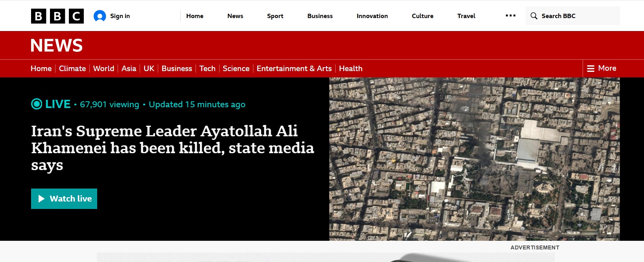Go to Culture section
Image resolution: width=644 pixels, height=262 pixels.
click(x=423, y=16)
